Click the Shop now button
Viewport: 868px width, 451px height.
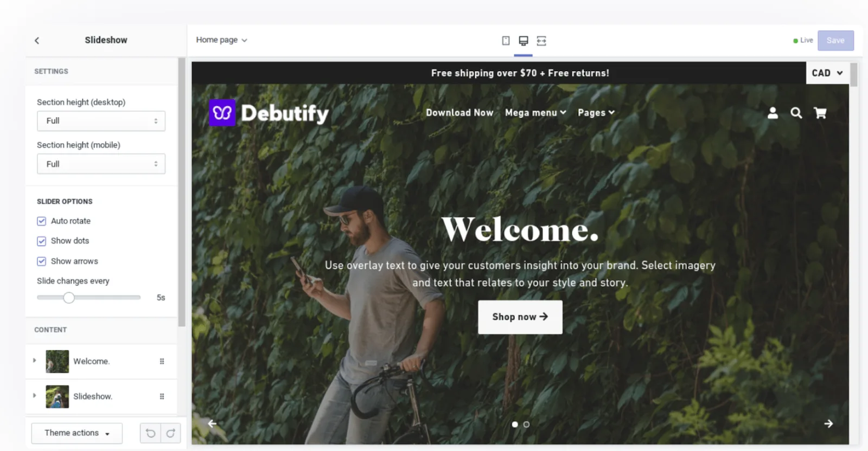click(520, 317)
